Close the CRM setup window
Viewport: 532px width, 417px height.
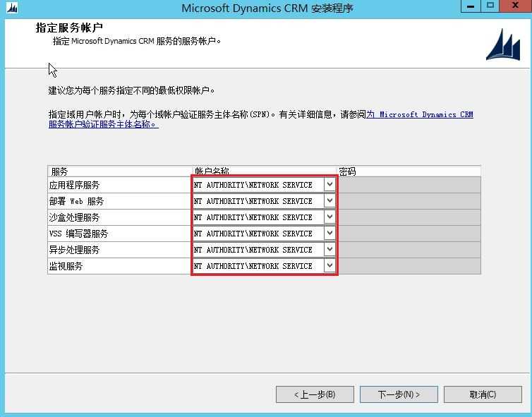[515, 6]
